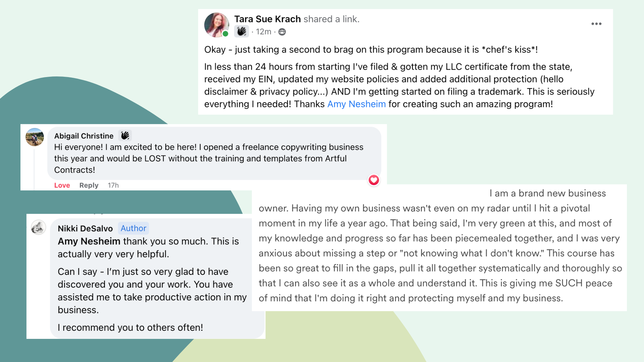Click the bold Amy Nesheim mention in Nikki's comment
The width and height of the screenshot is (644, 362).
pyautogui.click(x=89, y=241)
